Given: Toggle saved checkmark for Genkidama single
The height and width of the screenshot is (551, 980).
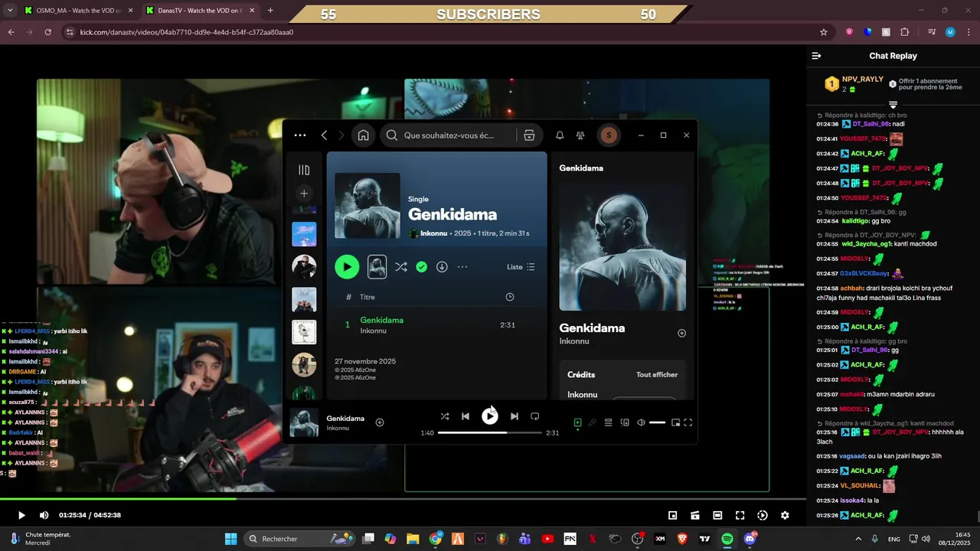Looking at the screenshot, I should (x=421, y=267).
